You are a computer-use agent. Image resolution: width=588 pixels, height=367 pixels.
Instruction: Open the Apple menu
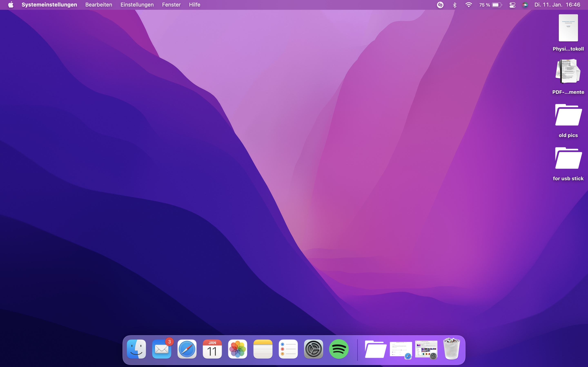click(11, 5)
